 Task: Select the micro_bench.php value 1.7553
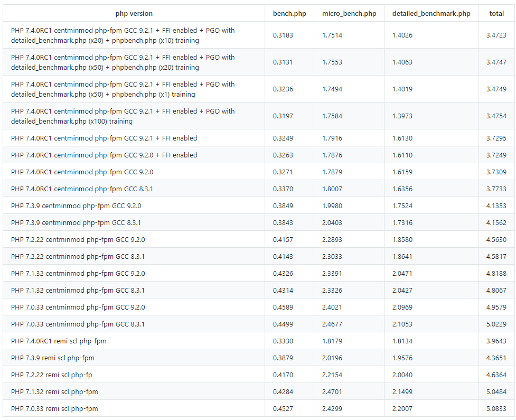(332, 62)
